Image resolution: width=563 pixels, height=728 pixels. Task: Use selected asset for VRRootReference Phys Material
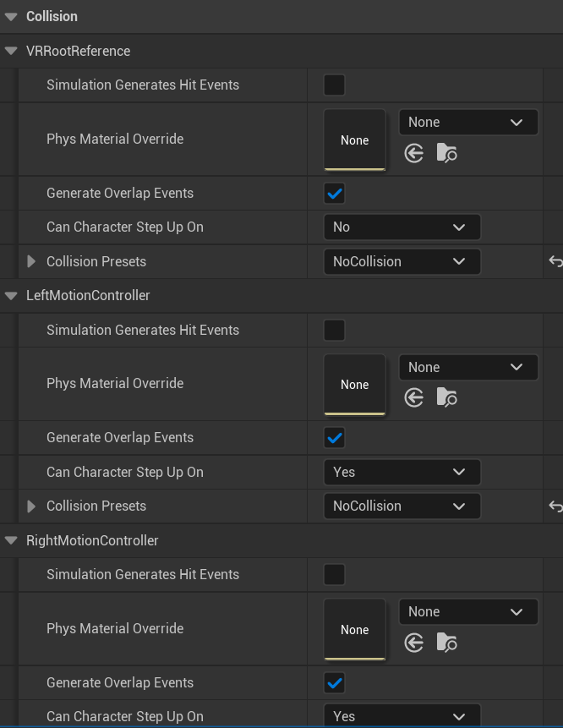[x=413, y=153]
